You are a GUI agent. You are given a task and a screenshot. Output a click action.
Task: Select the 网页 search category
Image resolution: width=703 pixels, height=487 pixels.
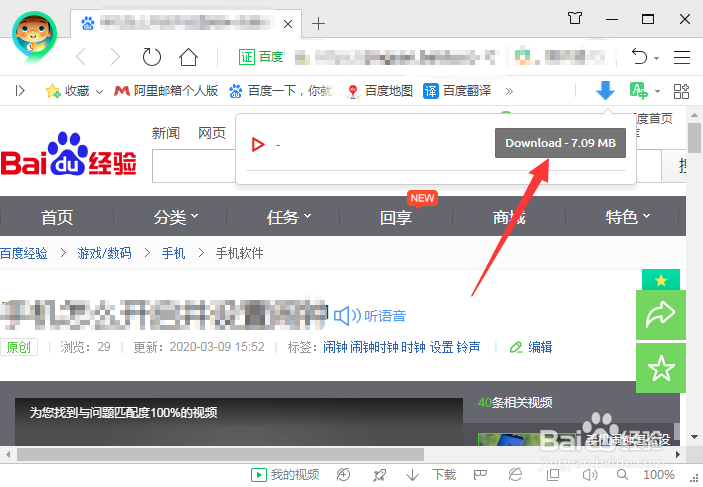pos(212,133)
